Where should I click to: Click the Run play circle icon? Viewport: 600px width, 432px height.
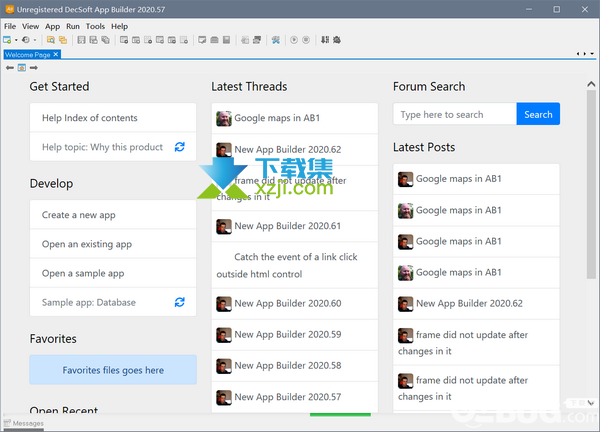294,40
